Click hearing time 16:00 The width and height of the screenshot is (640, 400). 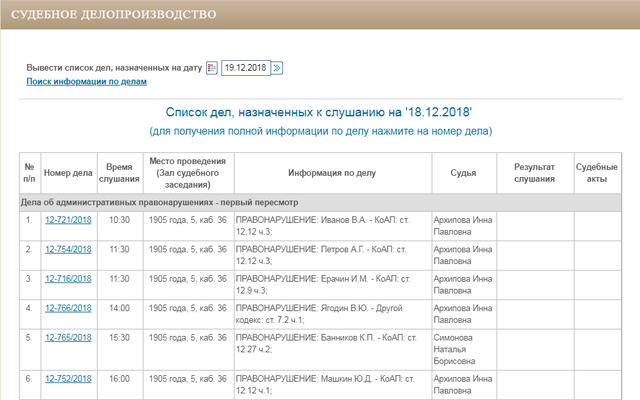(x=119, y=379)
